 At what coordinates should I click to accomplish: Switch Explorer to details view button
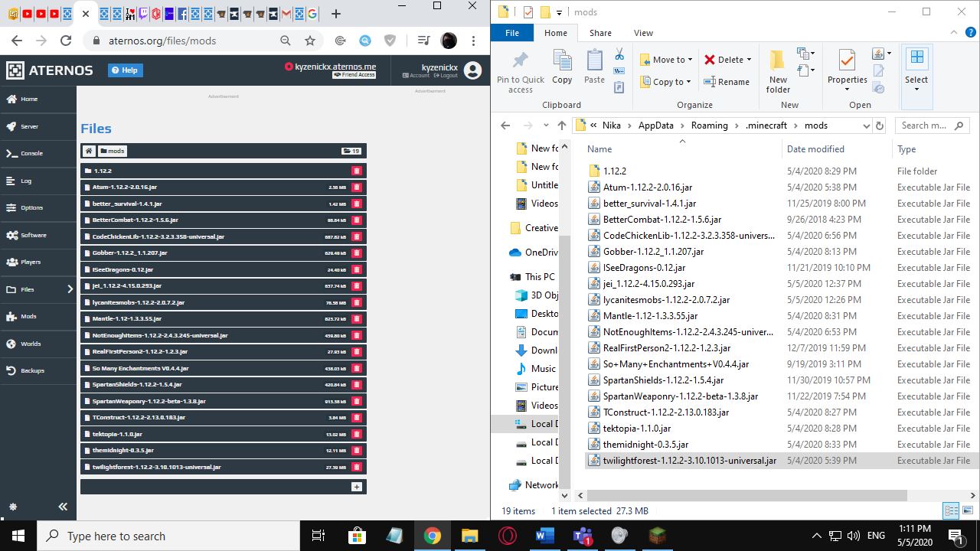[952, 510]
